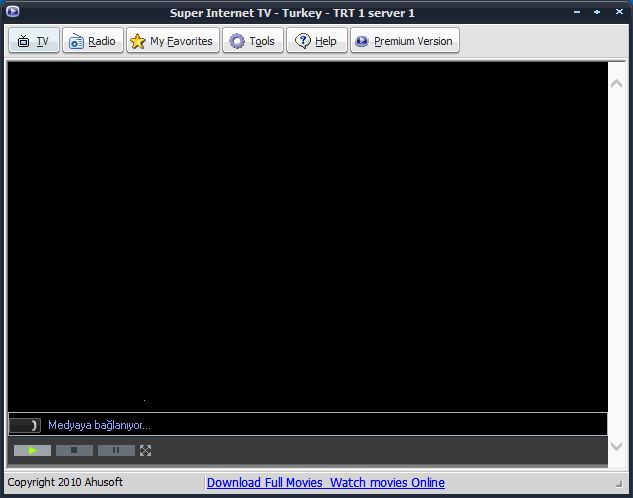This screenshot has width=633, height=498.
Task: Click the up chevron beside video
Action: 616,84
